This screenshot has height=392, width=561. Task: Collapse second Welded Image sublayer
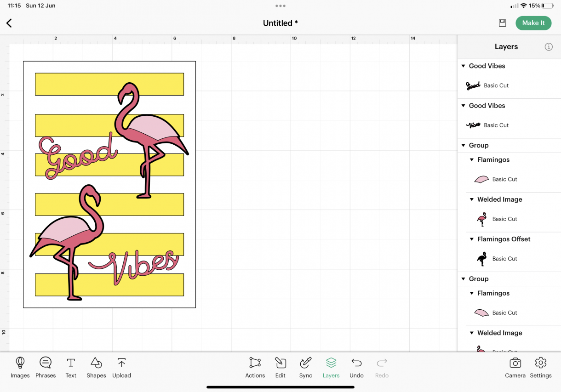(x=471, y=333)
